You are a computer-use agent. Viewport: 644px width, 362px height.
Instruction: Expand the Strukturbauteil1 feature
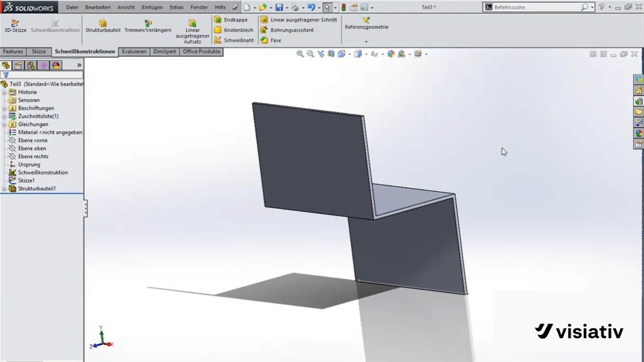(4, 189)
